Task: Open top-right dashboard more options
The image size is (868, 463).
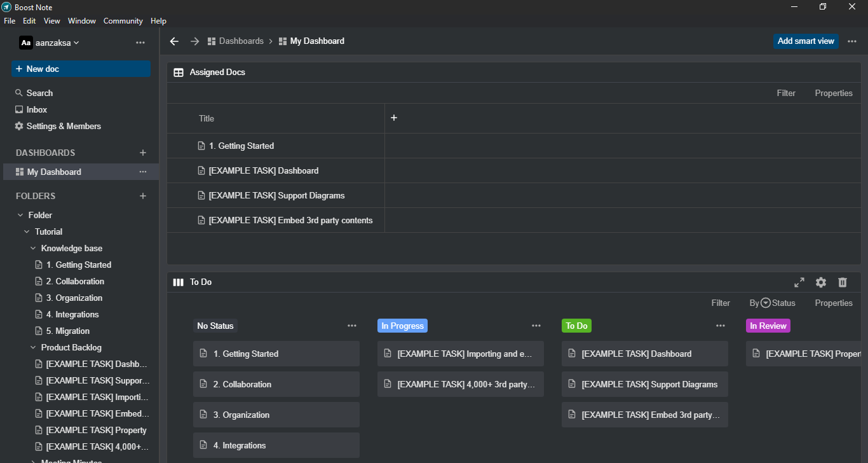Action: [852, 41]
